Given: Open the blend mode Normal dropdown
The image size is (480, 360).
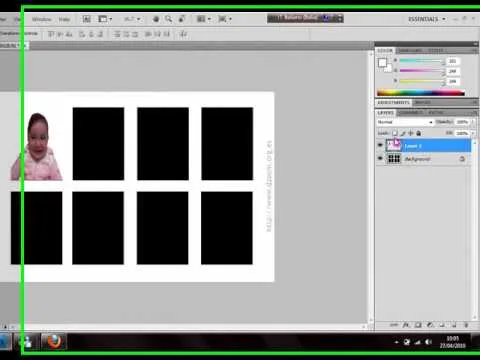Looking at the screenshot, I should click(405, 122).
